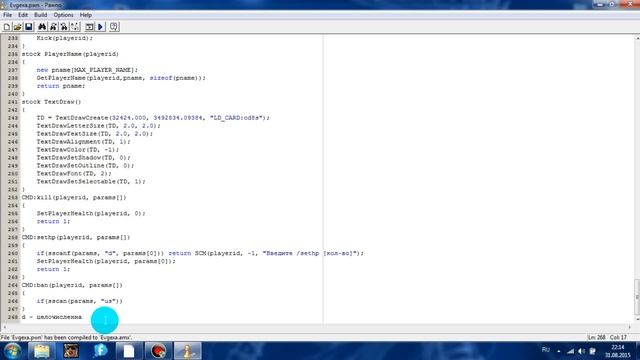The height and width of the screenshot is (360, 640).
Task: Click the 'CMD:sethp(playerid, params[])' line
Action: point(76,237)
